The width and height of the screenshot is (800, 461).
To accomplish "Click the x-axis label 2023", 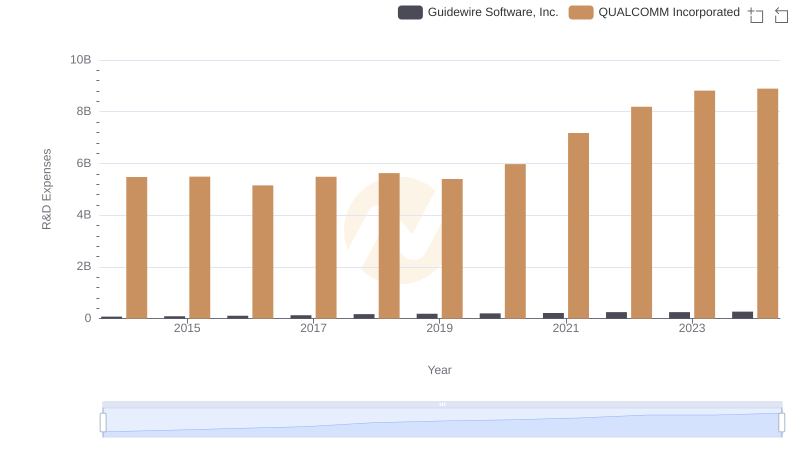I will pyautogui.click(x=692, y=328).
